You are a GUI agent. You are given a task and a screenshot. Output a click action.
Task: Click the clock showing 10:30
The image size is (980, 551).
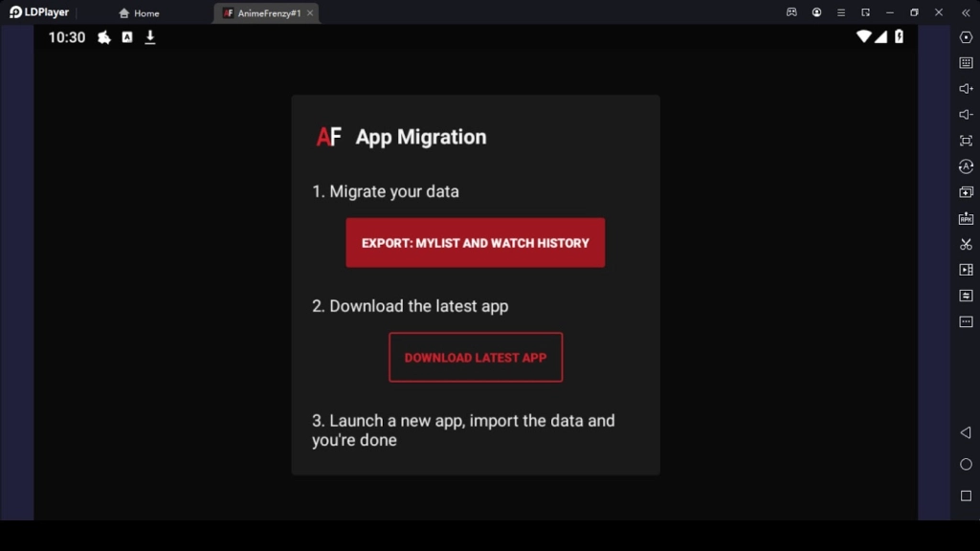(67, 37)
